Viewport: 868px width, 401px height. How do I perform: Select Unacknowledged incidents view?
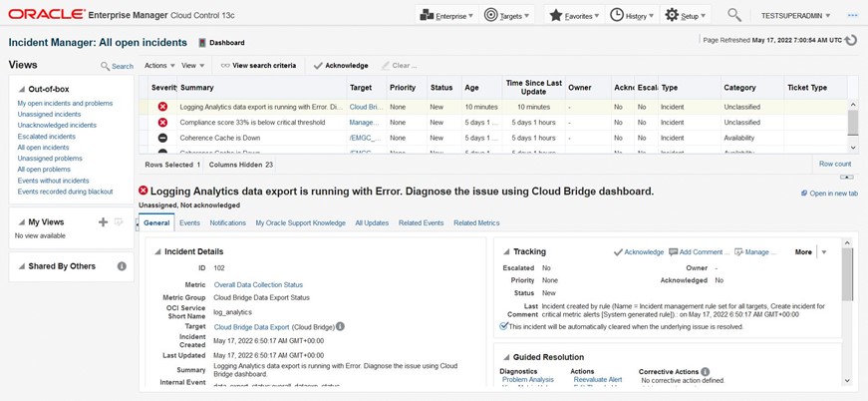[57, 125]
